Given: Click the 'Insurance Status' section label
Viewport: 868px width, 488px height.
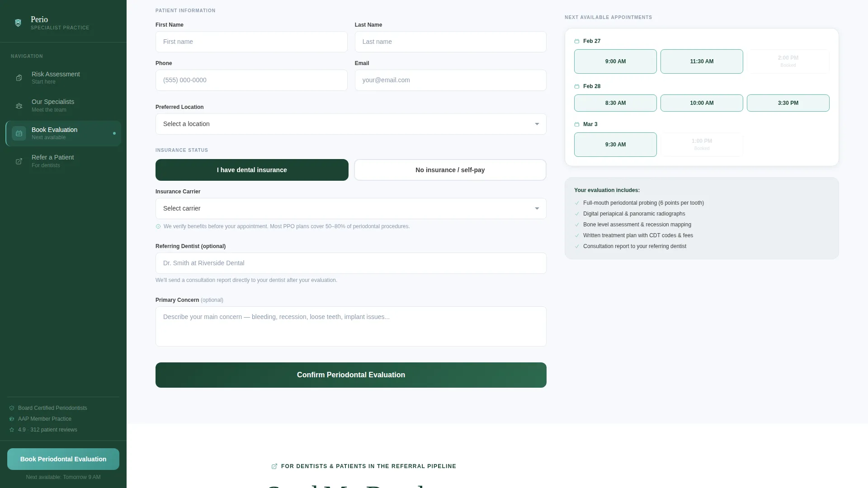Looking at the screenshot, I should tap(182, 150).
